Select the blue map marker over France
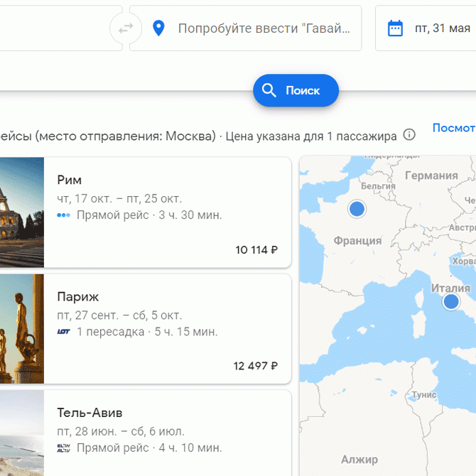Viewport: 476px width, 476px height. (357, 209)
